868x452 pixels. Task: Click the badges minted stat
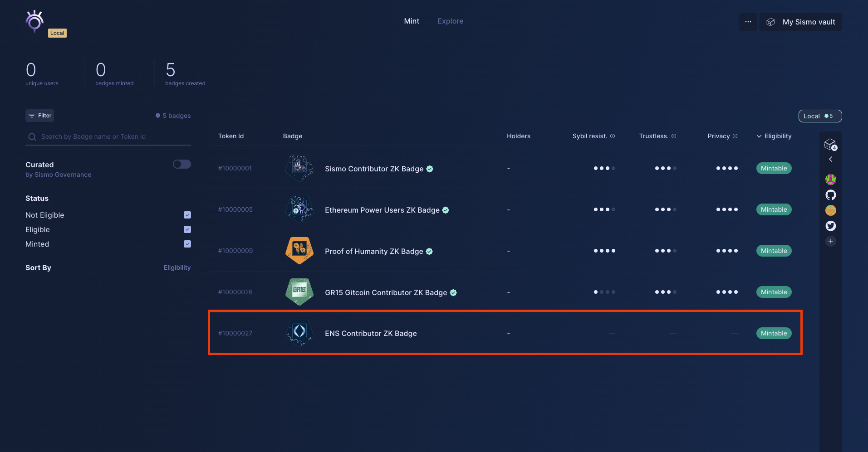point(114,73)
